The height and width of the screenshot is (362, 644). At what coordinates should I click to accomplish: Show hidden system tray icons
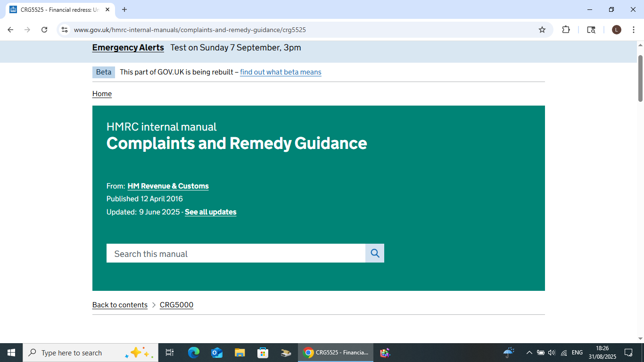point(529,353)
